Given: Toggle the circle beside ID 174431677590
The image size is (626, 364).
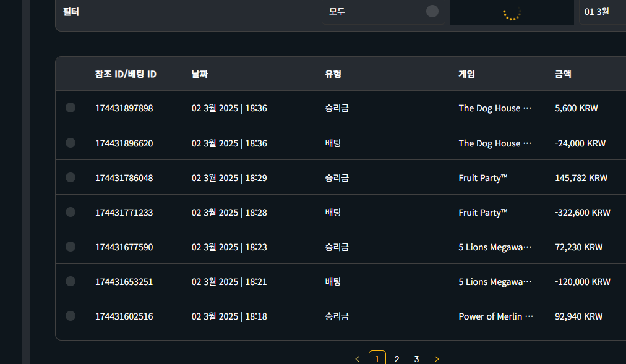Looking at the screenshot, I should tap(71, 247).
